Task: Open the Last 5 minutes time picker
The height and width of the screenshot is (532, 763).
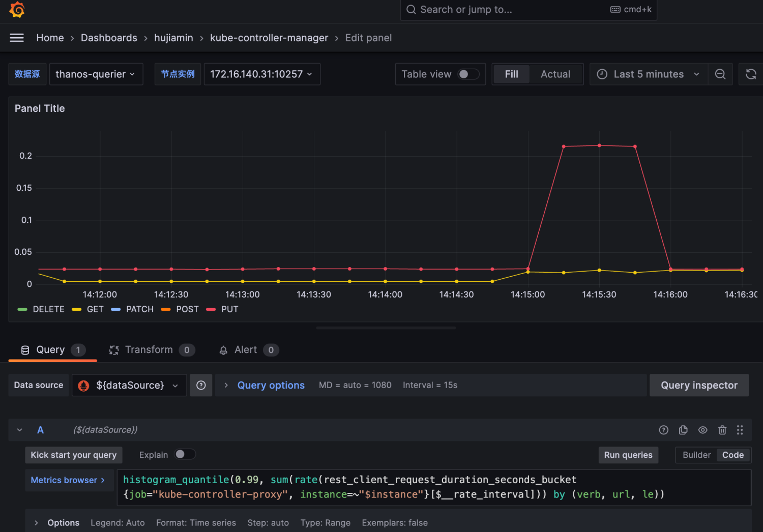Action: click(649, 74)
